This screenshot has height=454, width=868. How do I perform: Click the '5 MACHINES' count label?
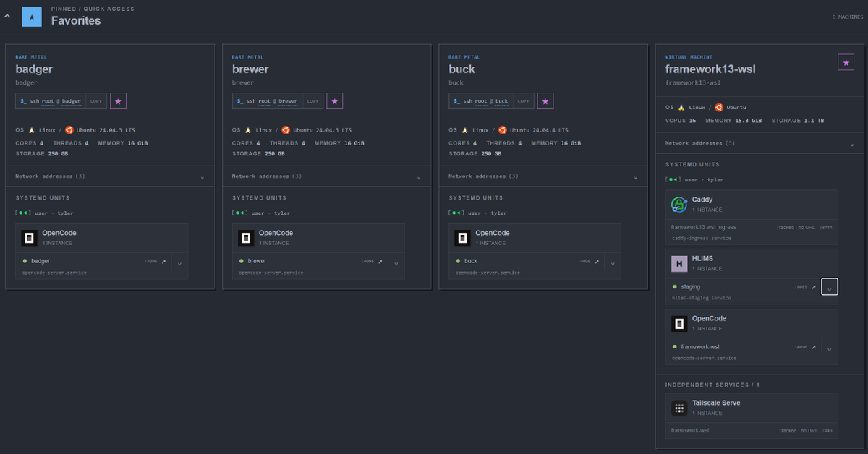(847, 16)
